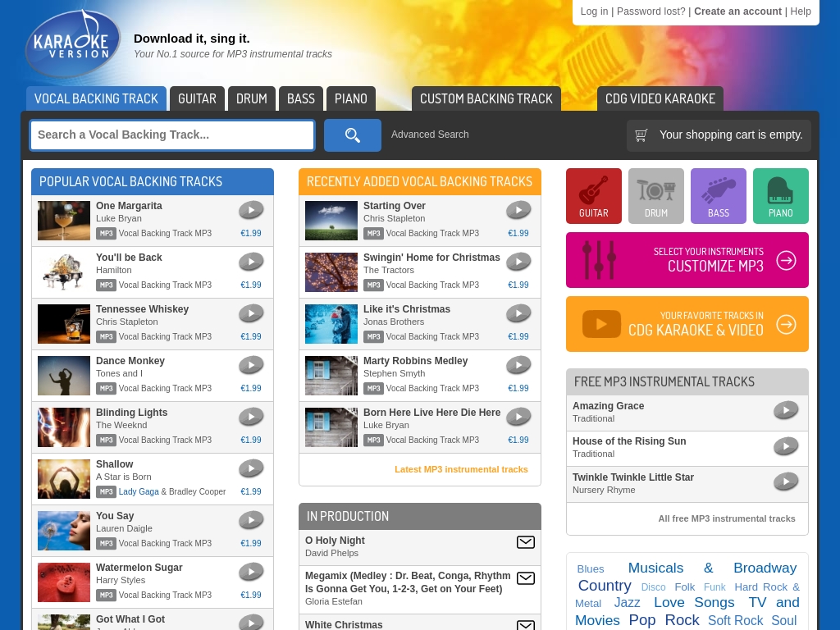Select the Vocal Backing Track tab

click(x=97, y=98)
